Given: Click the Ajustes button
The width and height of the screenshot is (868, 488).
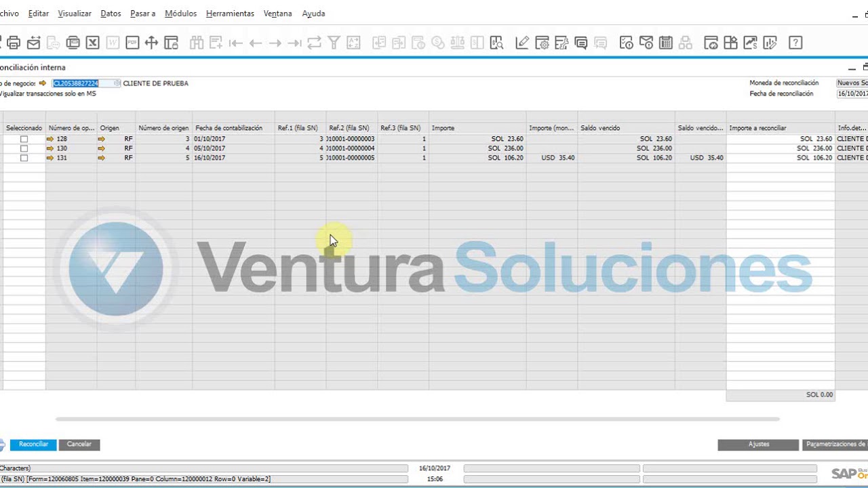Looking at the screenshot, I should [758, 445].
